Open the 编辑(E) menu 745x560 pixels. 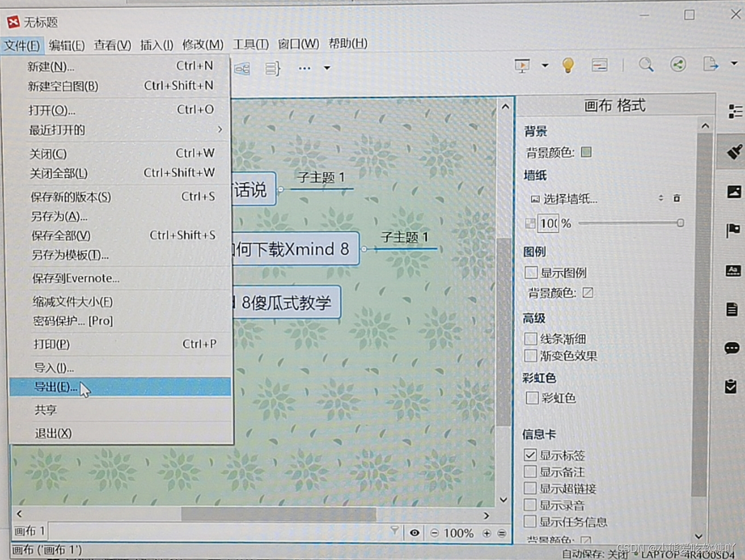pos(67,45)
